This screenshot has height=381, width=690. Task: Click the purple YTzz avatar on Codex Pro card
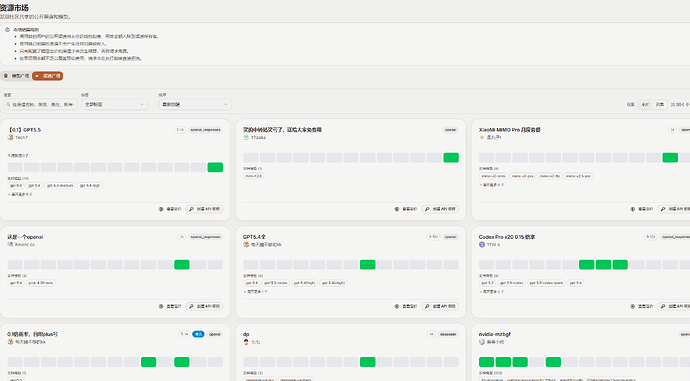482,244
